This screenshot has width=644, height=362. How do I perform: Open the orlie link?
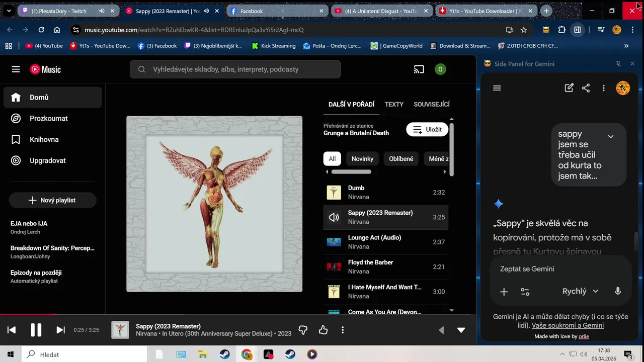click(584, 336)
